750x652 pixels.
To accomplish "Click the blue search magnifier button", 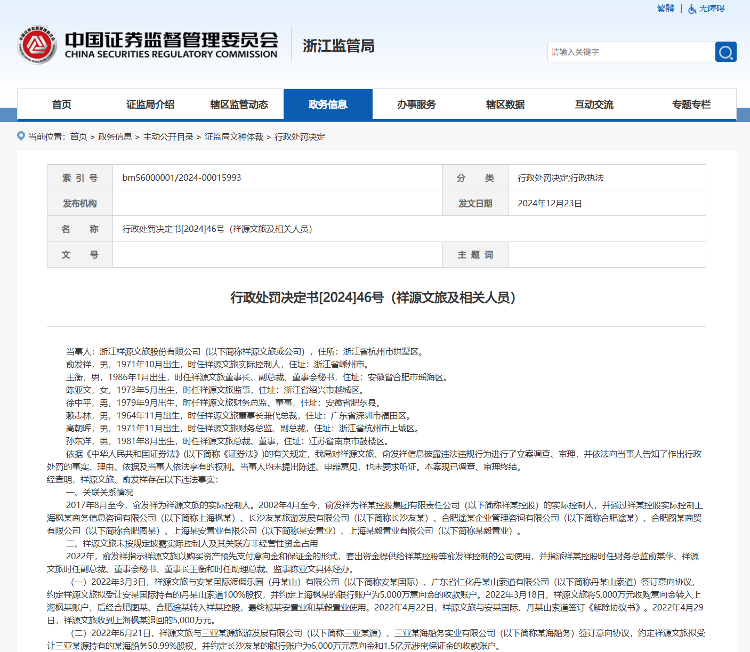I will pyautogui.click(x=726, y=52).
